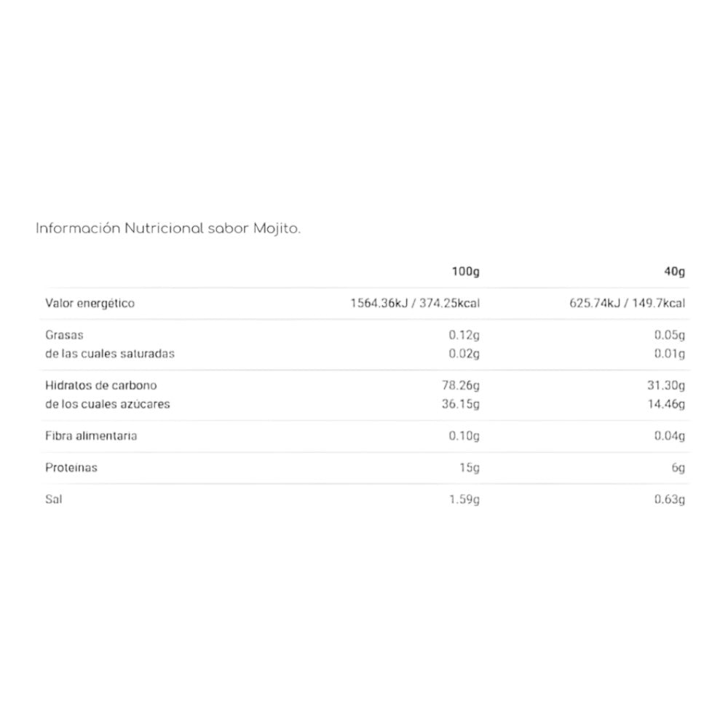This screenshot has height=728, width=728.
Task: Select the 78.26g carbohydrate value
Action: click(x=462, y=385)
